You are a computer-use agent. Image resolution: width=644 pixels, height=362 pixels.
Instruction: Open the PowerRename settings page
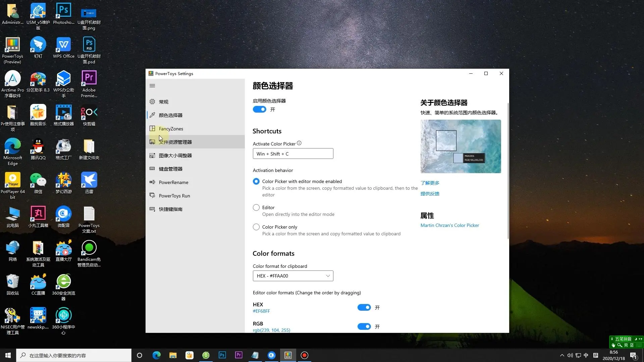click(x=195, y=182)
